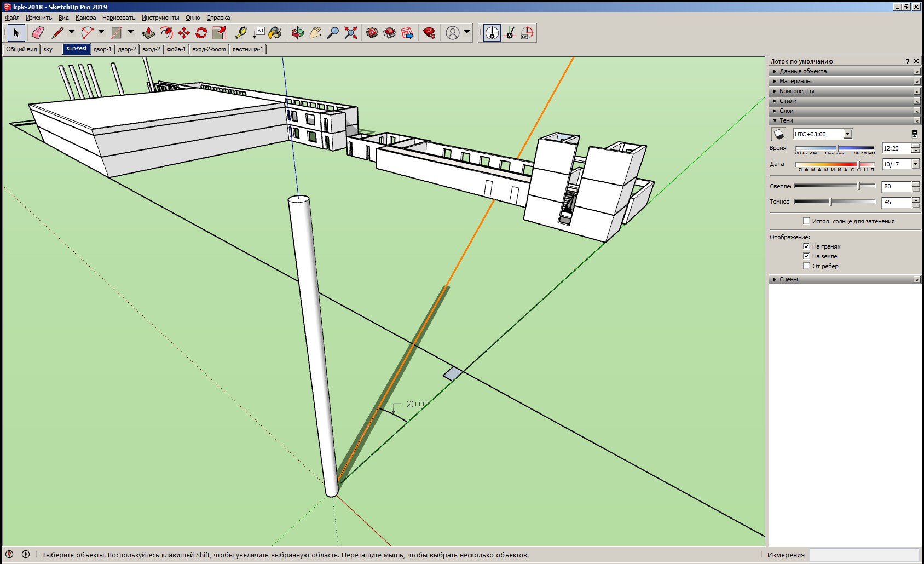Click the Send to LayOut icon
The image size is (924, 564).
pyautogui.click(x=407, y=33)
